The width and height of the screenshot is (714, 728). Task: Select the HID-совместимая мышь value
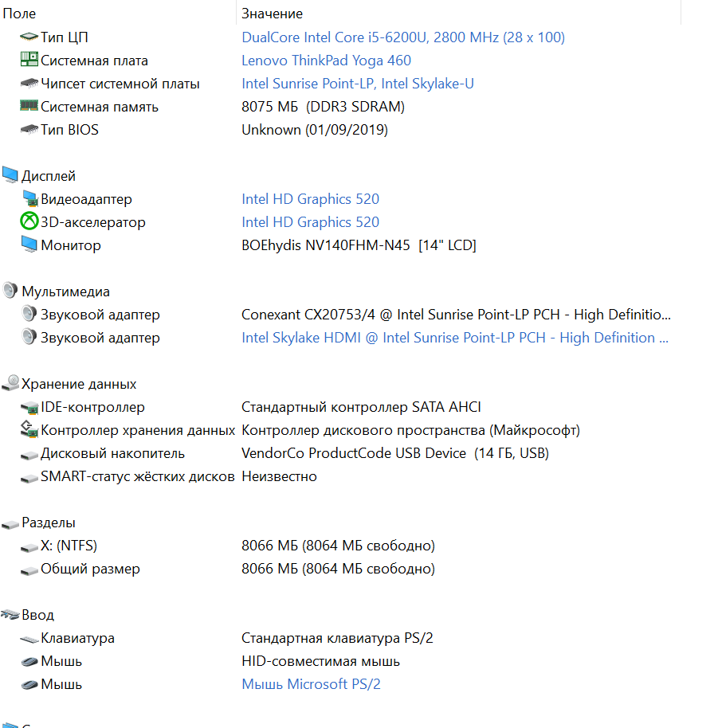(320, 661)
